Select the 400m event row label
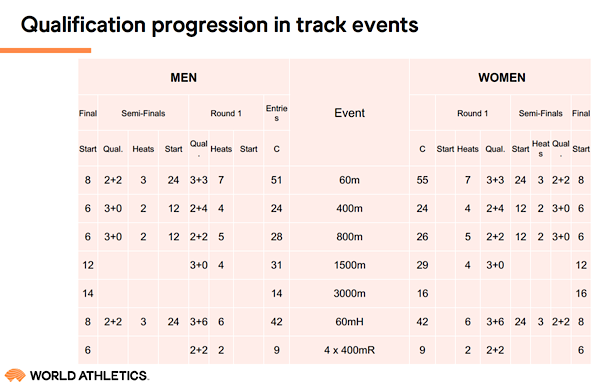Viewport: 600px width, 389px height. (x=349, y=208)
